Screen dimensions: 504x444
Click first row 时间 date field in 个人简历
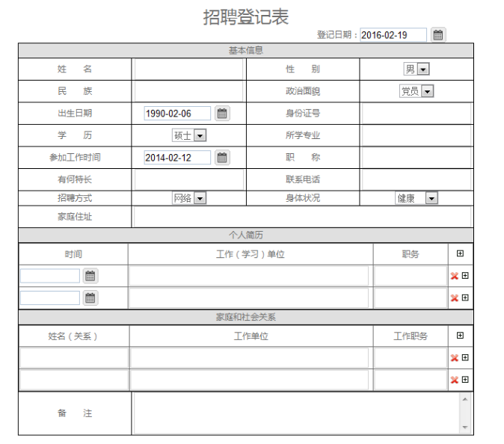(x=50, y=276)
